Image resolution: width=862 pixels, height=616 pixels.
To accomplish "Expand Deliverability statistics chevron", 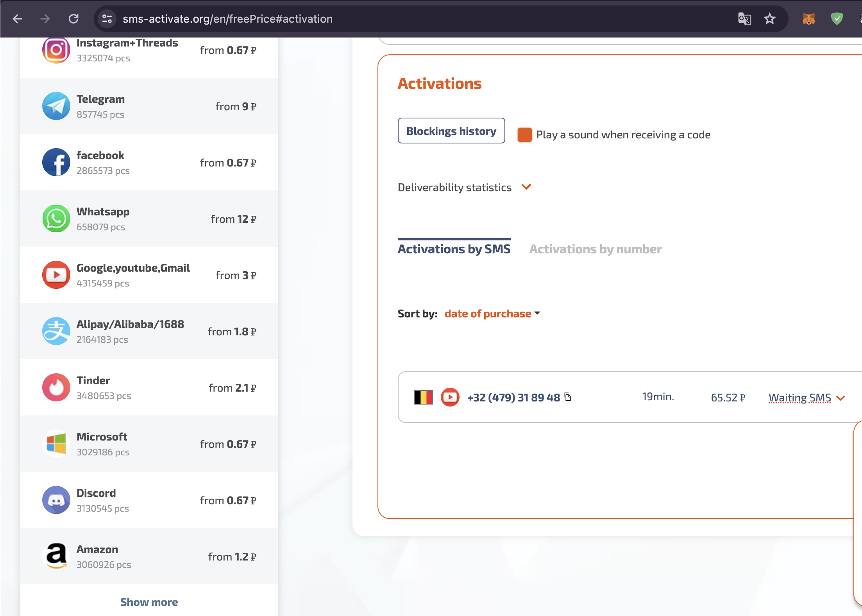I will pyautogui.click(x=526, y=187).
